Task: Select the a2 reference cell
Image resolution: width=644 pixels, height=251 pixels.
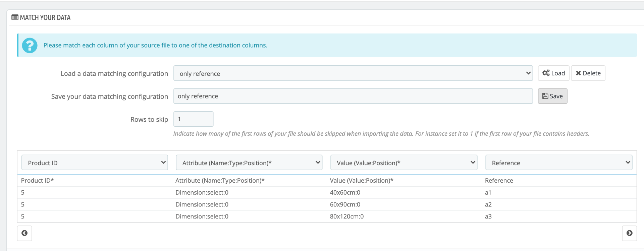Action: pos(488,204)
